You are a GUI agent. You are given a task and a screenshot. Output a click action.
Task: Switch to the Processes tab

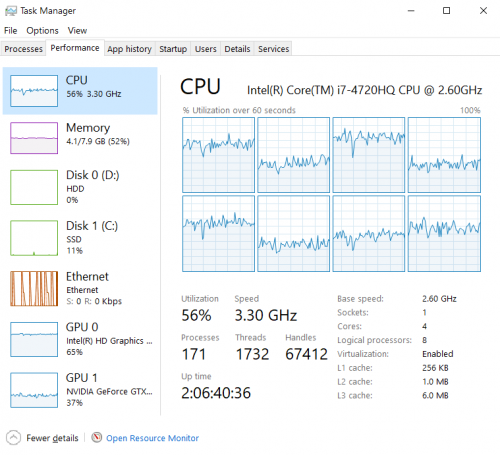(x=23, y=49)
